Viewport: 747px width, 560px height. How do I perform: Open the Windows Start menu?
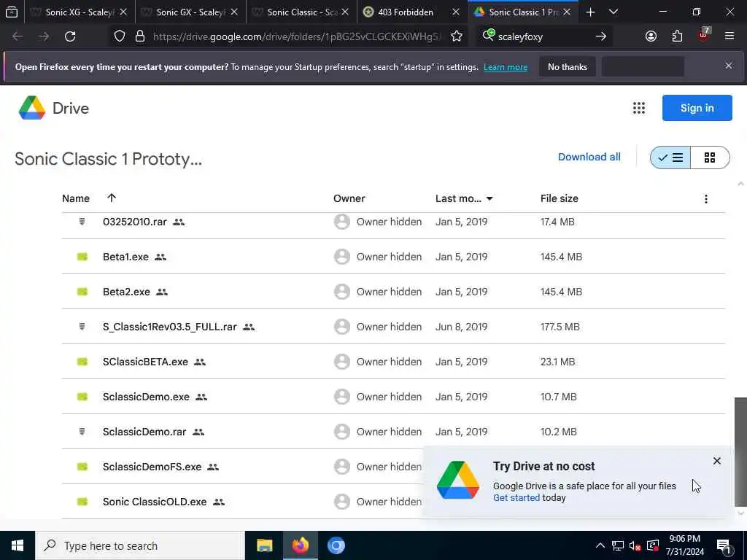18,545
